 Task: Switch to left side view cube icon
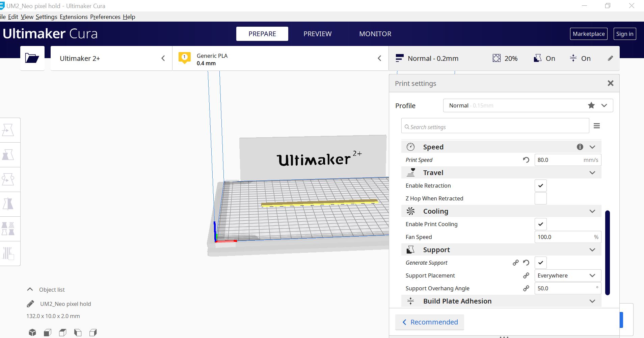(78, 333)
